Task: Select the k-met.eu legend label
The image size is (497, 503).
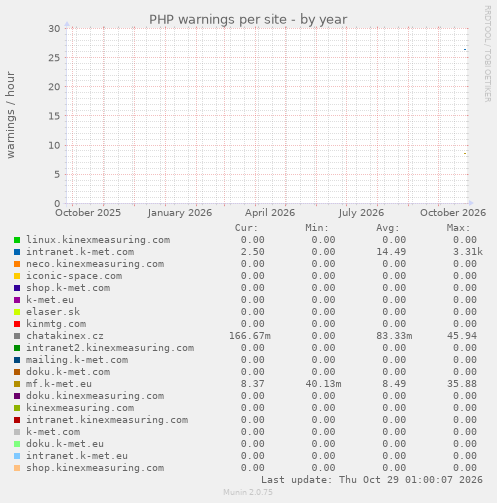Action: click(50, 300)
